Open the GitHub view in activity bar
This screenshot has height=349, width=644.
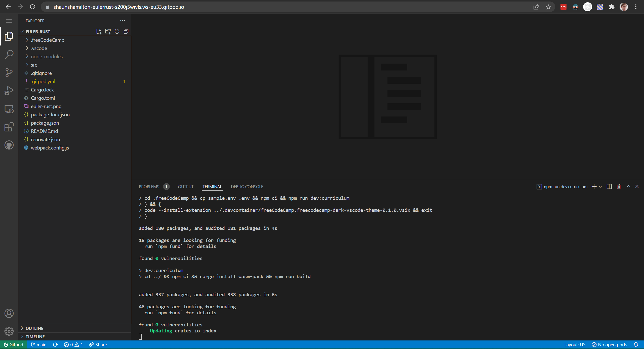(9, 145)
